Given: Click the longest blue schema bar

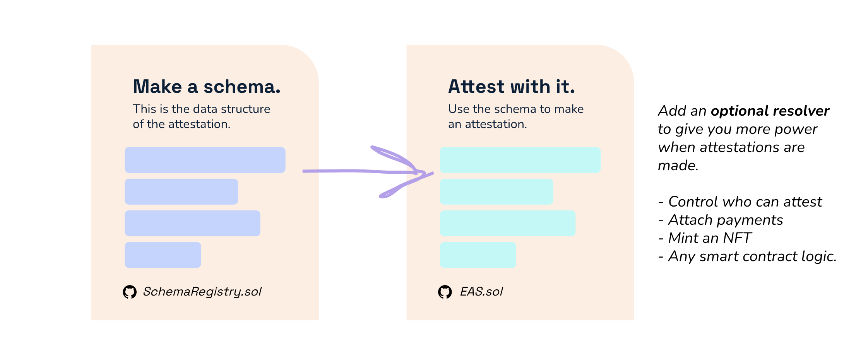Looking at the screenshot, I should coord(205,160).
